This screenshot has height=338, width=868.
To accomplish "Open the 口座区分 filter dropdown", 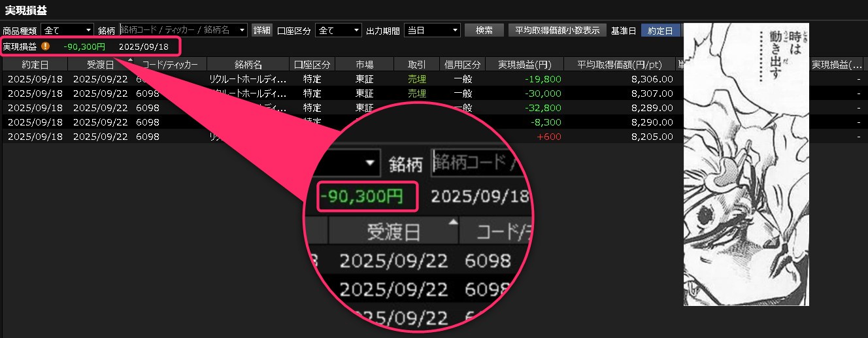I will 338,30.
